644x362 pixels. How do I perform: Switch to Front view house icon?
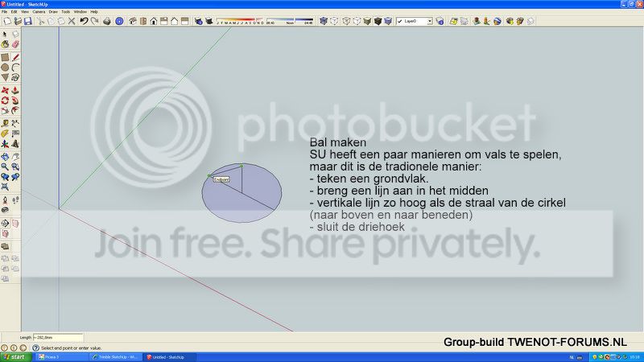tap(154, 21)
